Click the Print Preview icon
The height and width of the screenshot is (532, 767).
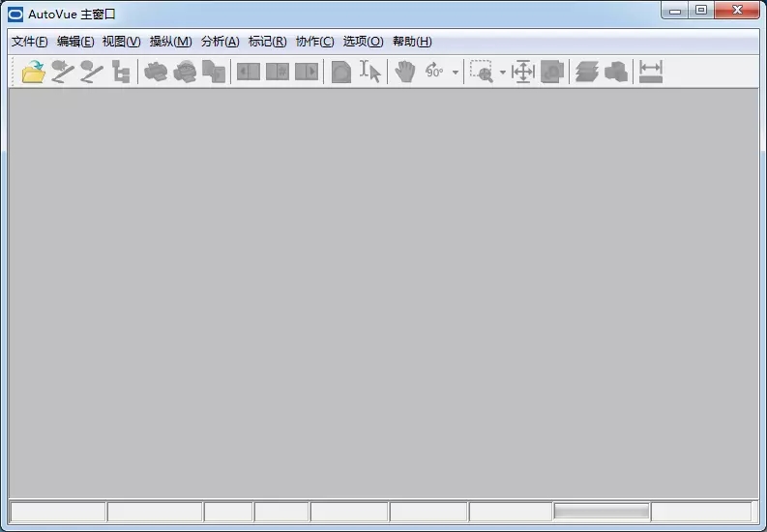(185, 72)
